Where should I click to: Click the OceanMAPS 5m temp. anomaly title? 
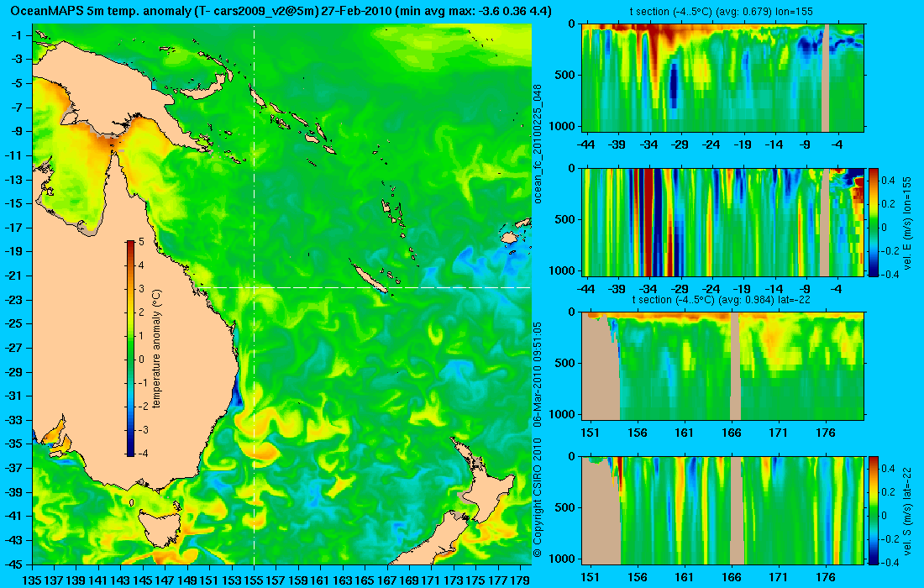tap(281, 11)
